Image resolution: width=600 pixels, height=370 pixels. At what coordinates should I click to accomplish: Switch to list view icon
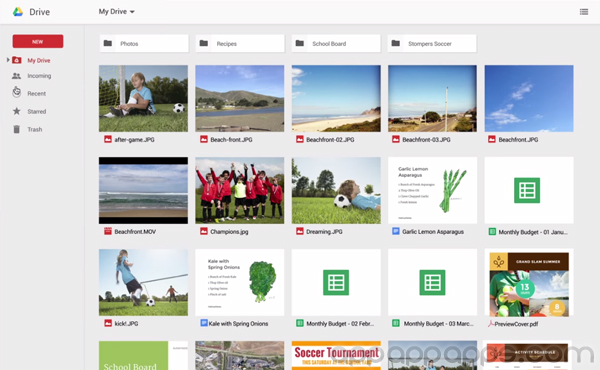584,12
